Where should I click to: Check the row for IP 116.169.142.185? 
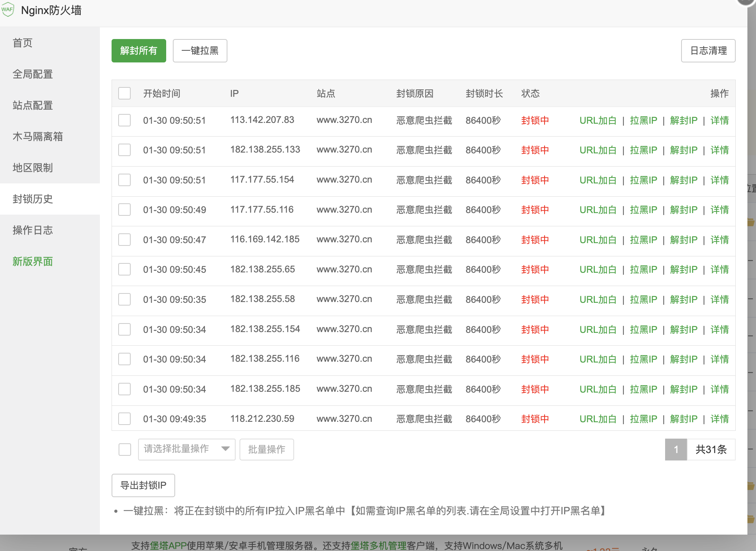[x=124, y=240]
